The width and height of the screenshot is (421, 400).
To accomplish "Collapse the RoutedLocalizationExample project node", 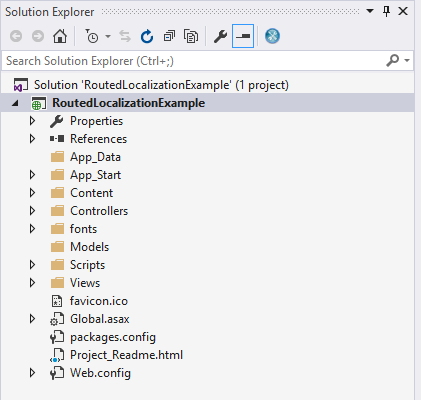I will [x=15, y=103].
